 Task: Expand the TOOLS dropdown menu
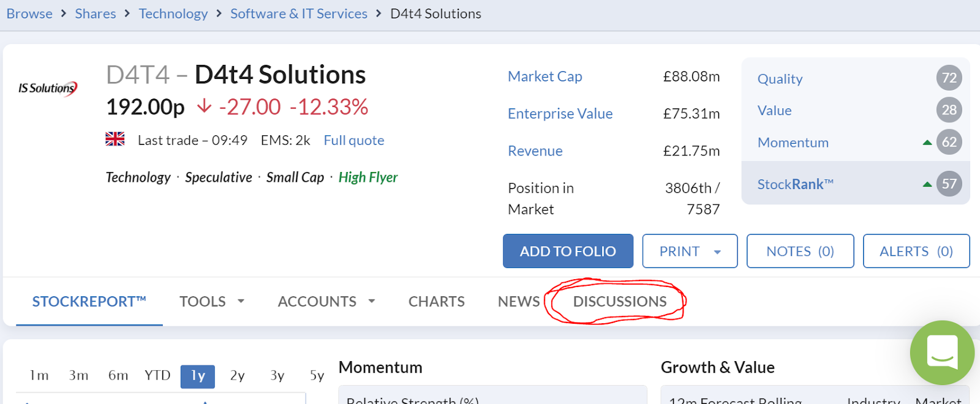point(212,301)
